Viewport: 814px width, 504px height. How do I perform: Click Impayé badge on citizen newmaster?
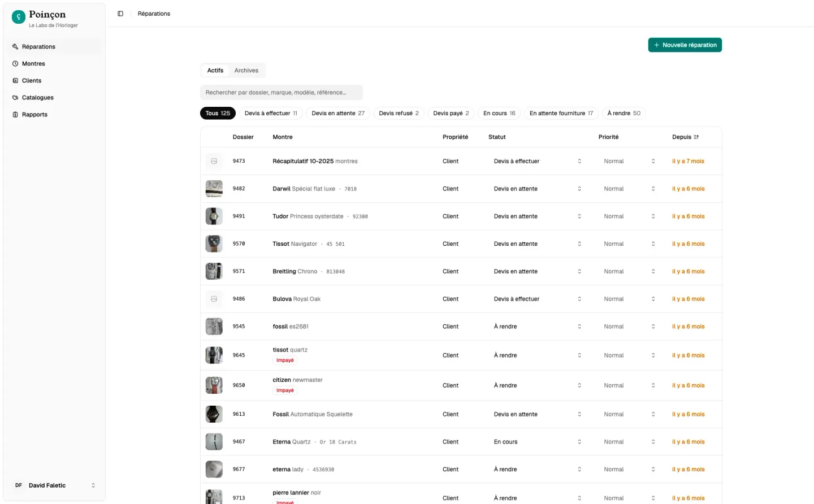click(x=285, y=390)
